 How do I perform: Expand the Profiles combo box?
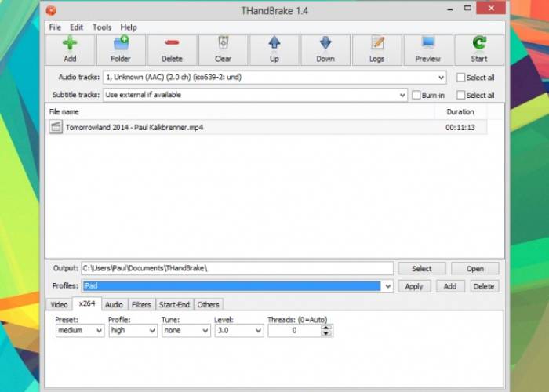pos(387,286)
